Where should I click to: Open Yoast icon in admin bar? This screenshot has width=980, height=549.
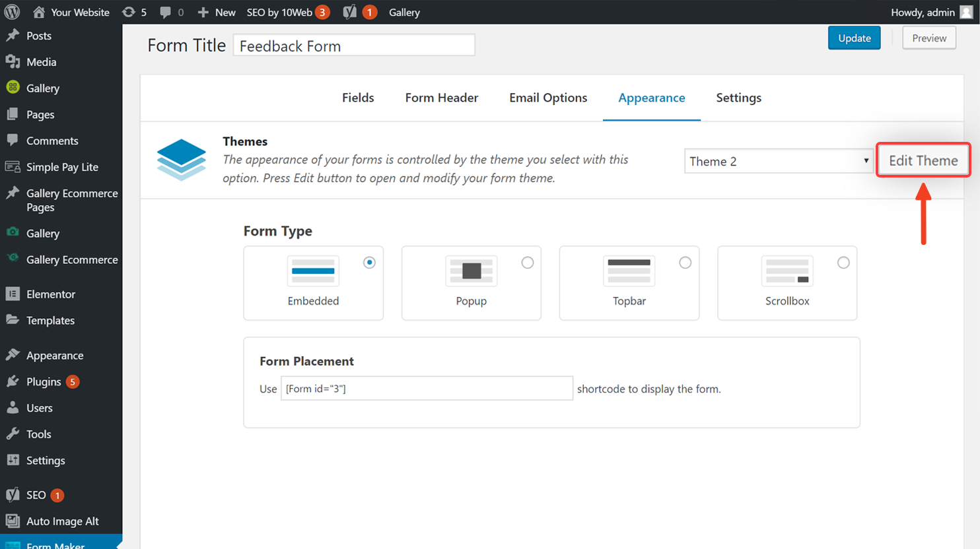point(350,12)
